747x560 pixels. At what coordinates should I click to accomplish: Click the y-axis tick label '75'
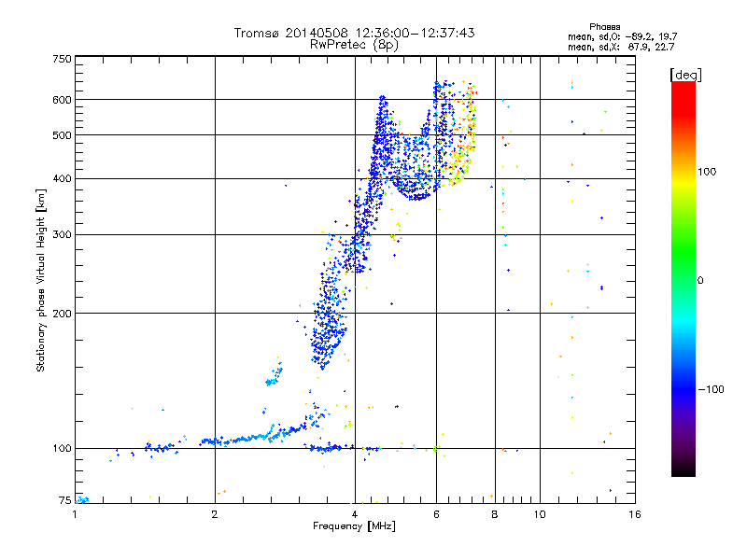(x=65, y=500)
